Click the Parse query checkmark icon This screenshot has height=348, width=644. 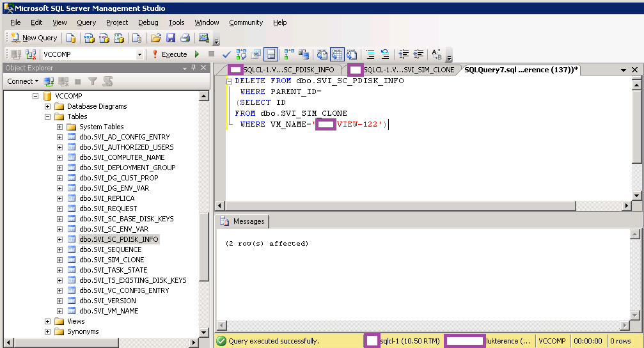click(226, 54)
